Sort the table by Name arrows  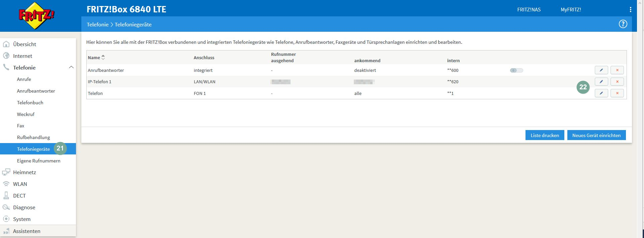coord(103,57)
